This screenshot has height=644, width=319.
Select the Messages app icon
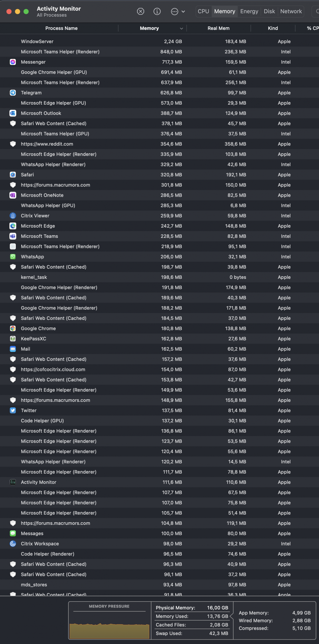coord(13,533)
